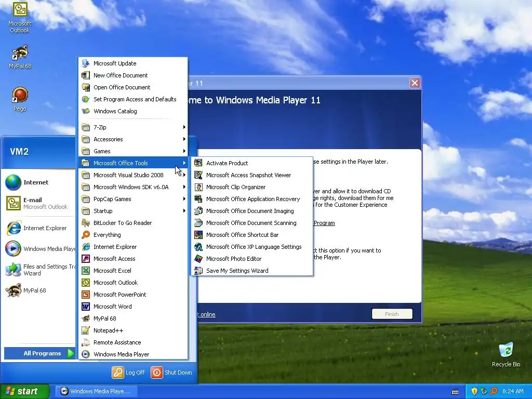
Task: Click the Everything search tray icon
Action: pos(494,391)
